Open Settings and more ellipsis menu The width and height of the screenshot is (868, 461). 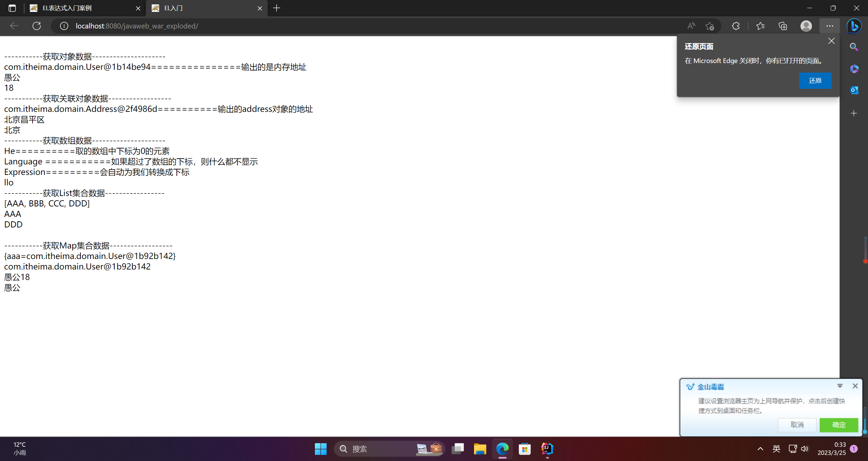point(830,26)
